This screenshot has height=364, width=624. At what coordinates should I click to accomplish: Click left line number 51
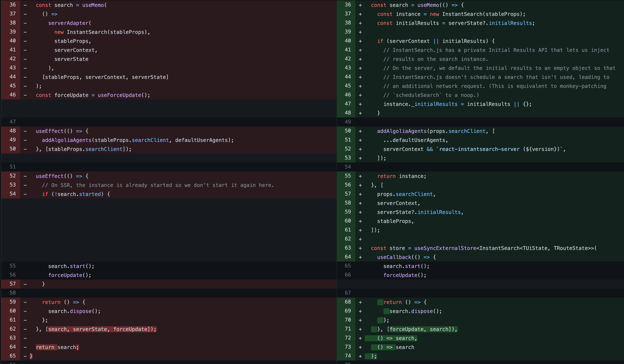[x=13, y=167]
